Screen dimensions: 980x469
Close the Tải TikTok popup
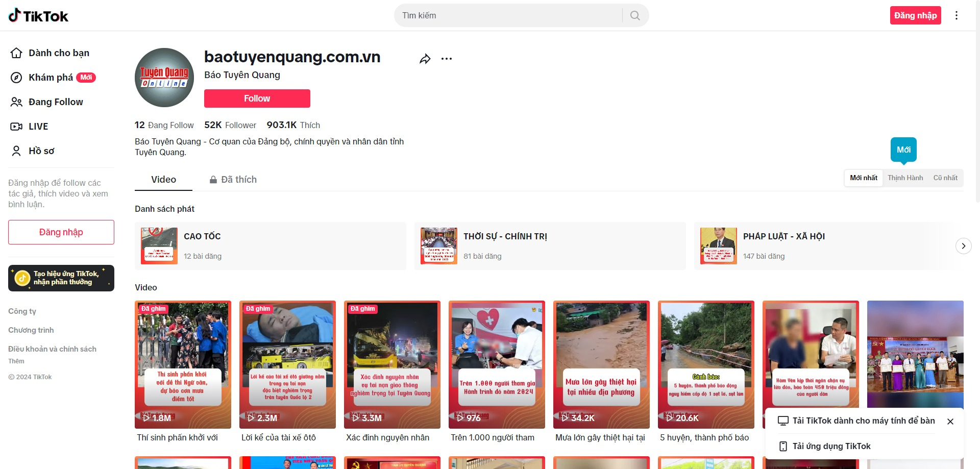click(950, 422)
